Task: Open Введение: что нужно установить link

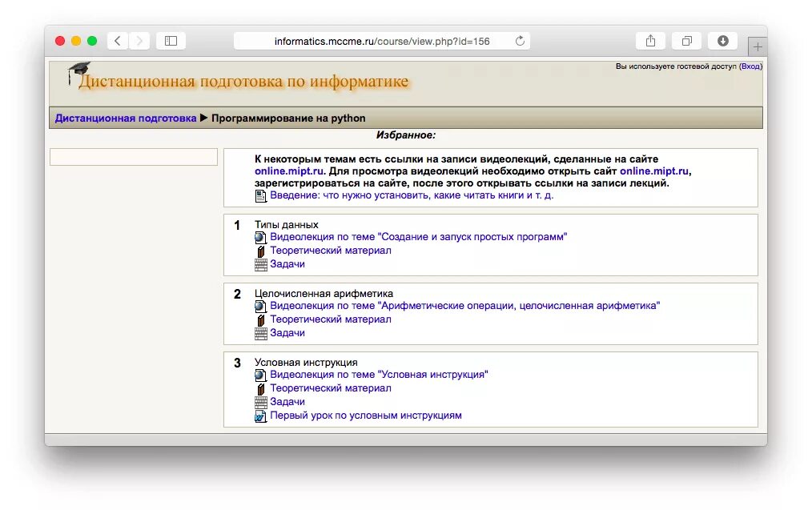Action: click(x=412, y=195)
